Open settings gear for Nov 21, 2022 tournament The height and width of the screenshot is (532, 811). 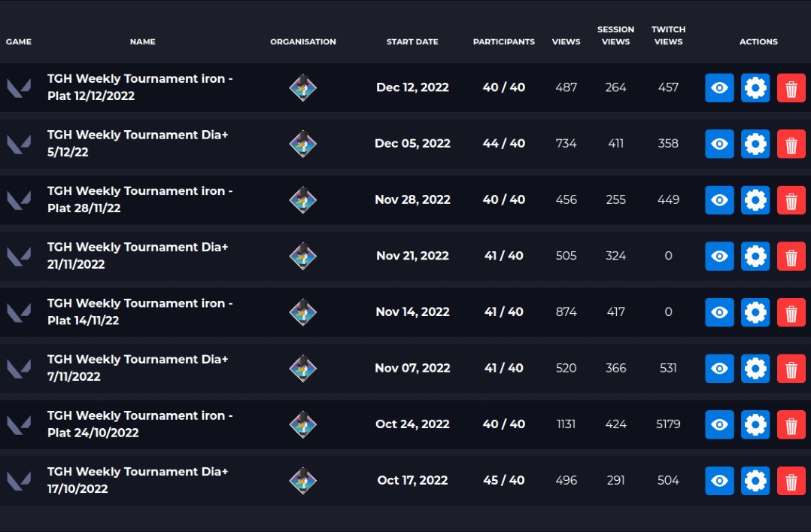click(x=755, y=256)
